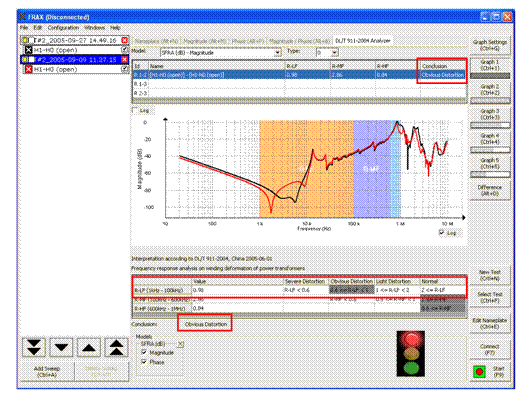Toggle checkbox of second H1-H0 (open) sweep
The width and height of the screenshot is (529, 397).
click(125, 69)
